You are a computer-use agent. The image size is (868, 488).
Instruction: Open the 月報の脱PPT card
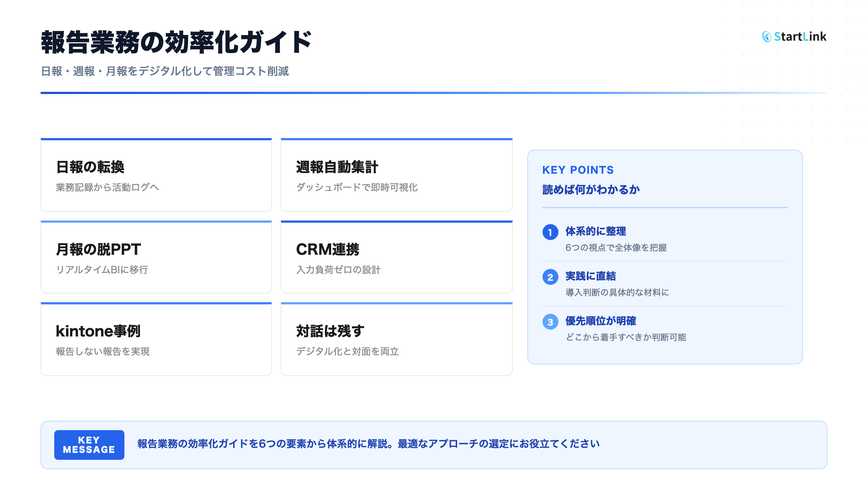(x=156, y=257)
